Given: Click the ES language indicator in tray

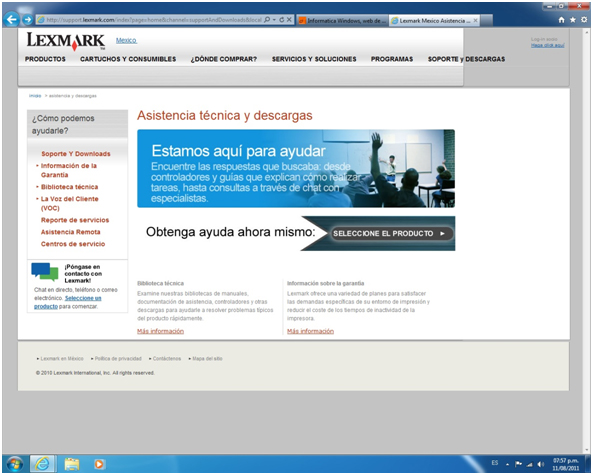Looking at the screenshot, I should pos(495,463).
